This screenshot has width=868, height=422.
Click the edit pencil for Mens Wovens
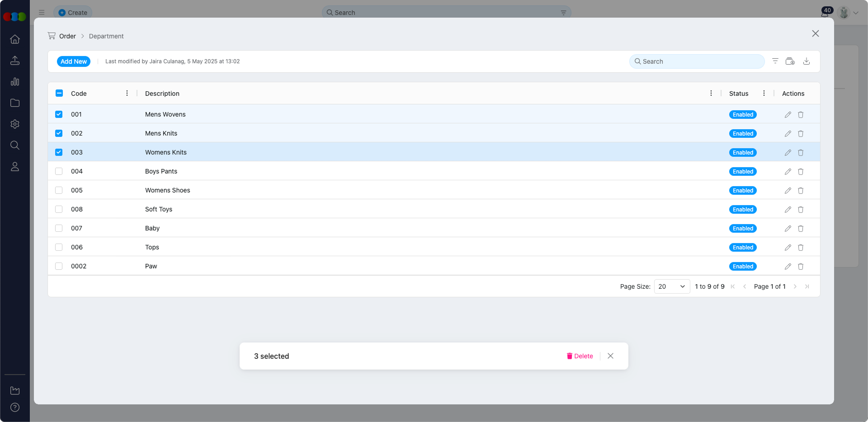788,115
